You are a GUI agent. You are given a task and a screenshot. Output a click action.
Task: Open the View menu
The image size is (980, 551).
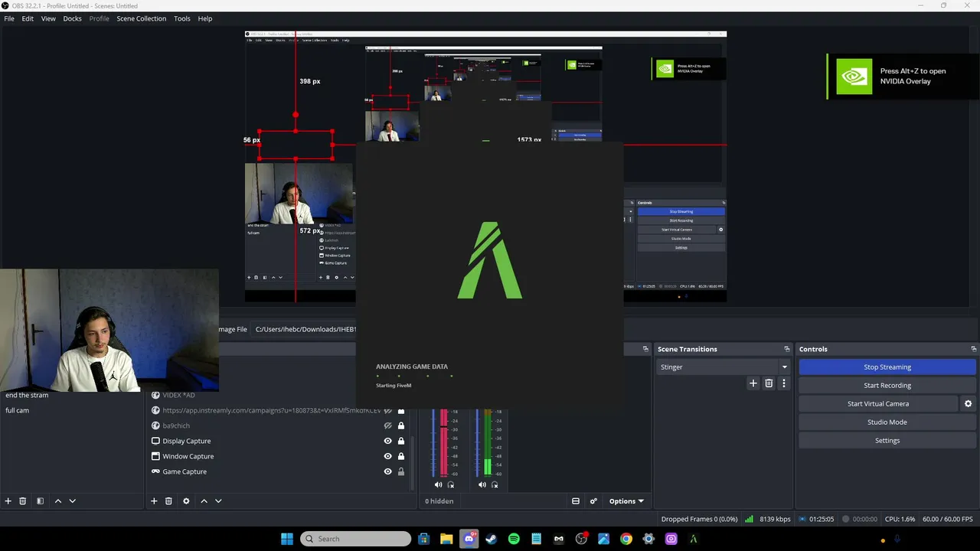[48, 18]
